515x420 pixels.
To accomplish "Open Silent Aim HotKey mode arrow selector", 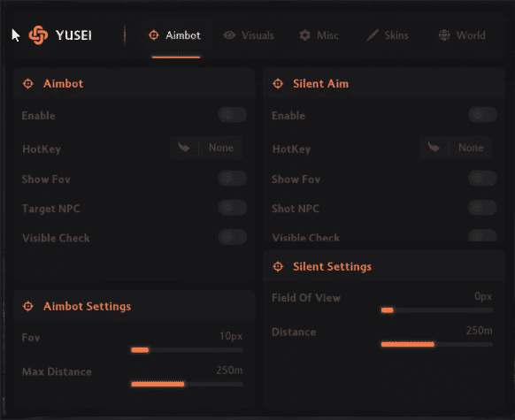I will pyautogui.click(x=434, y=148).
